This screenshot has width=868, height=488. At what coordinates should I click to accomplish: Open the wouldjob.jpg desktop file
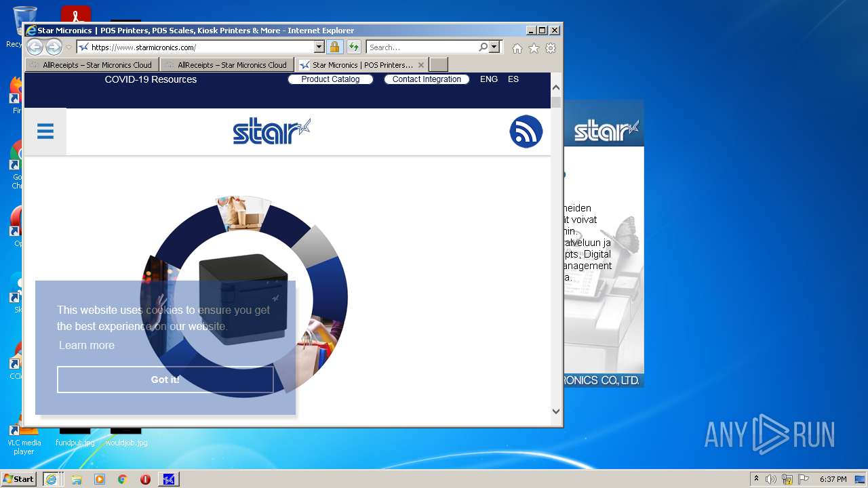click(x=126, y=437)
